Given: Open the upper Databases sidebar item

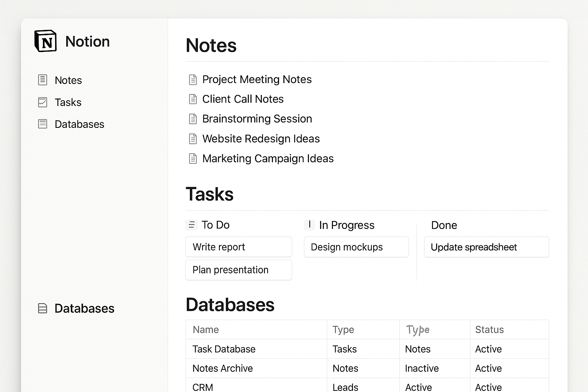Looking at the screenshot, I should click(x=79, y=124).
